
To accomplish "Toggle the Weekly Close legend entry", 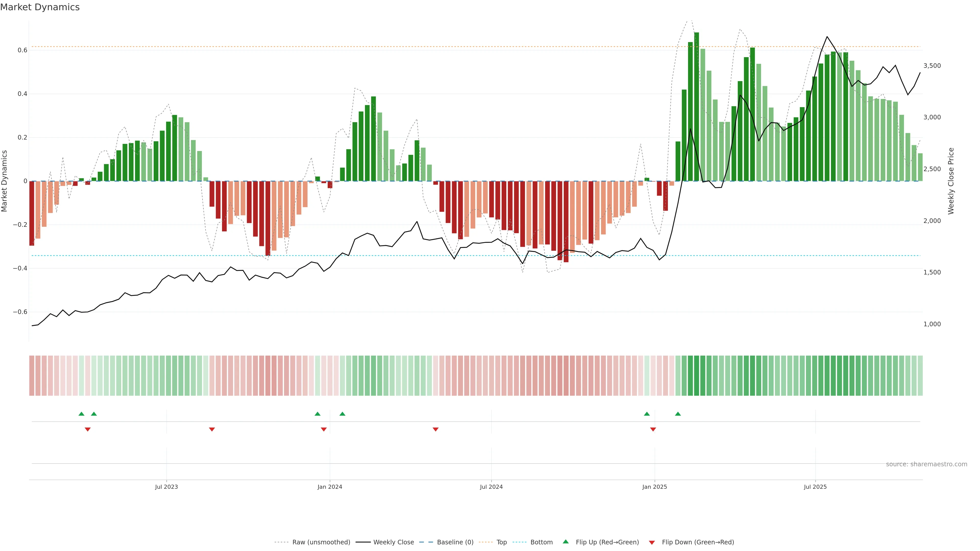I will click(393, 542).
